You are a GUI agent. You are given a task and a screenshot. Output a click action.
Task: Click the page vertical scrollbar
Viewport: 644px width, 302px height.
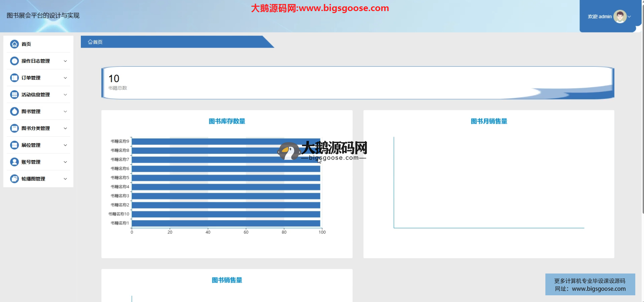[x=643, y=134]
